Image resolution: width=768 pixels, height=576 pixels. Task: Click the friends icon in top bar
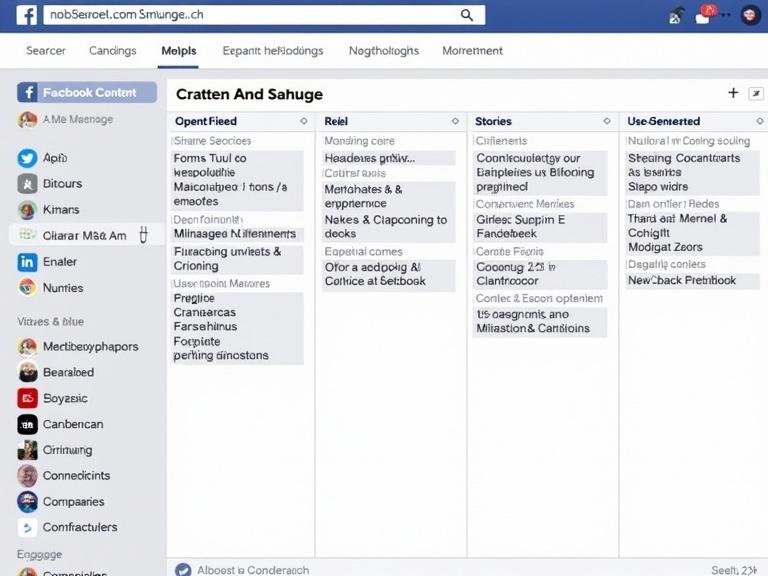coord(676,16)
